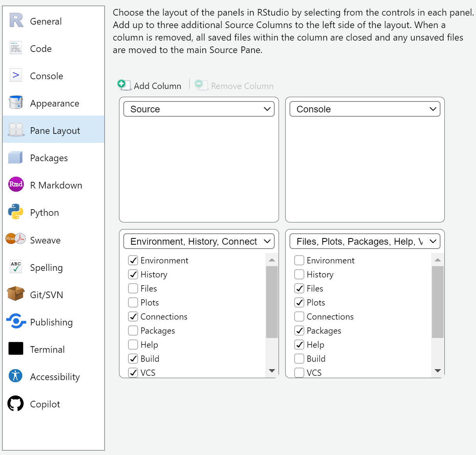The image size is (476, 455).
Task: Click the bottom-left pane's scrollbar thumb
Action: tap(272, 302)
